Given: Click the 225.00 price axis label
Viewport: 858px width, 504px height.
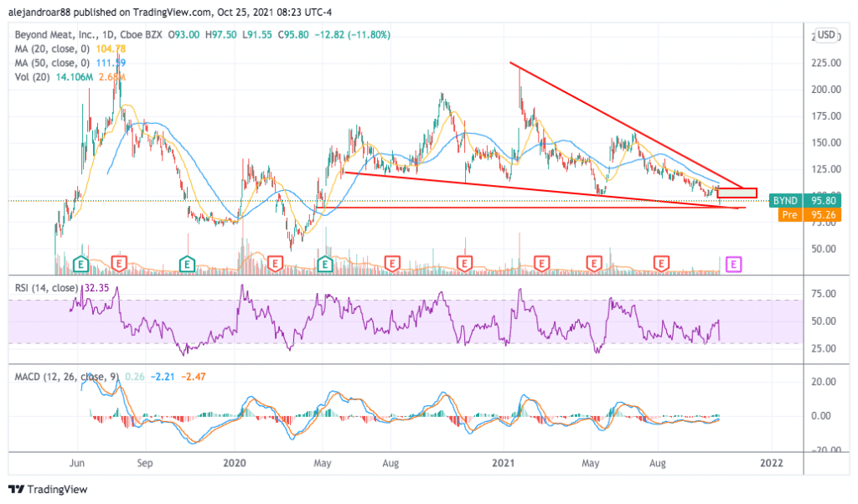Looking at the screenshot, I should 825,63.
